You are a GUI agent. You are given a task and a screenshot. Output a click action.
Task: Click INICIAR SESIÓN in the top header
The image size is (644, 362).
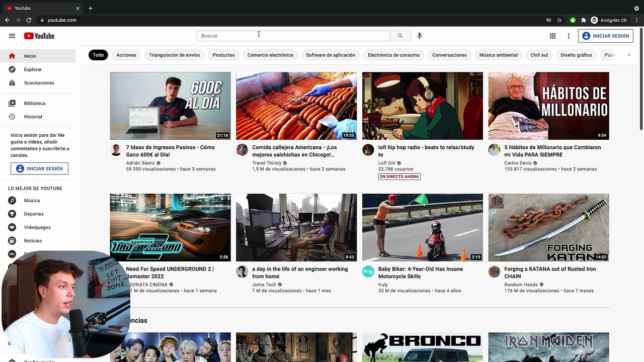pos(606,36)
